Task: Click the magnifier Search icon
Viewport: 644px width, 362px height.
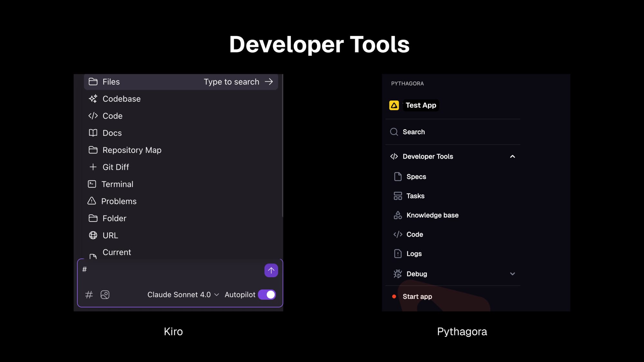Action: point(394,132)
